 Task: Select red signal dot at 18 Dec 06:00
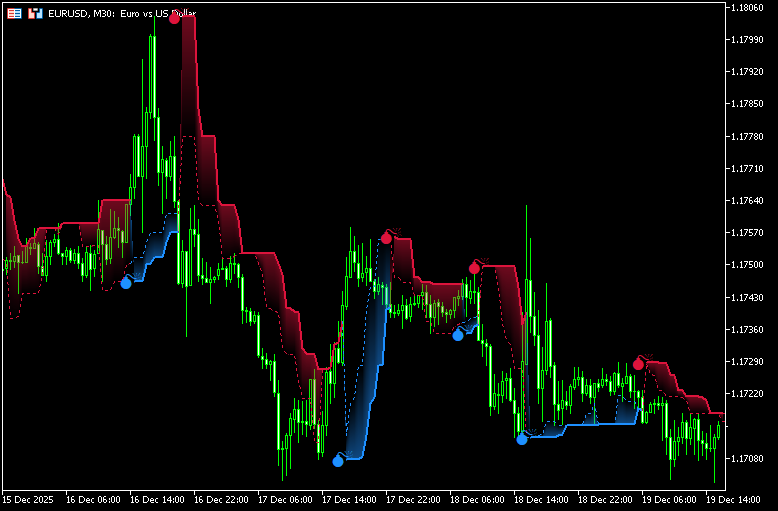(474, 268)
